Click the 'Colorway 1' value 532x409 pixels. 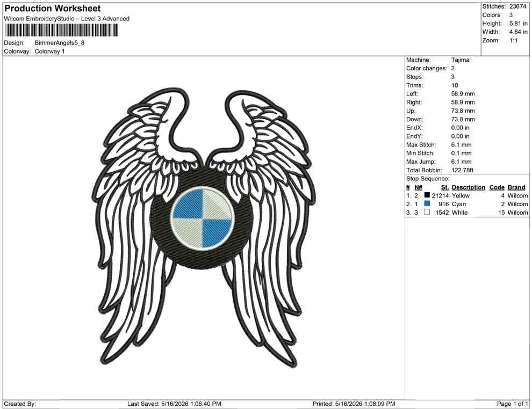coord(49,52)
